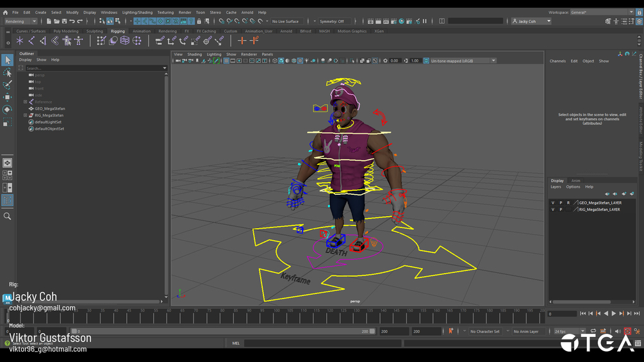Choose the Rotate tool in toolbox

(7, 110)
